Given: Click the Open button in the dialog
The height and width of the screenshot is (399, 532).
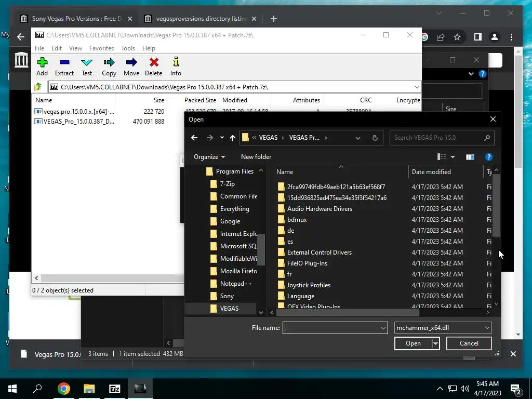Looking at the screenshot, I should pos(413,343).
